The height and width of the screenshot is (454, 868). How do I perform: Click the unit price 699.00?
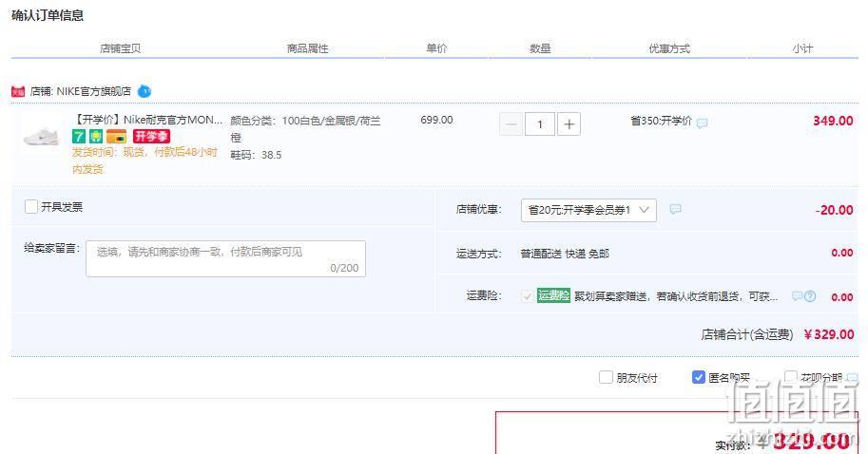click(x=436, y=120)
